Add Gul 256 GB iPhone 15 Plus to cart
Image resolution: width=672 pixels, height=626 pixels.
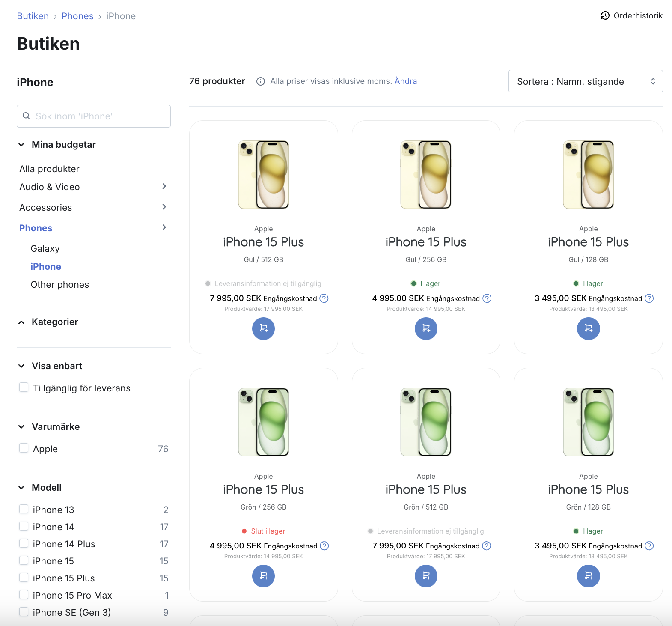point(426,328)
